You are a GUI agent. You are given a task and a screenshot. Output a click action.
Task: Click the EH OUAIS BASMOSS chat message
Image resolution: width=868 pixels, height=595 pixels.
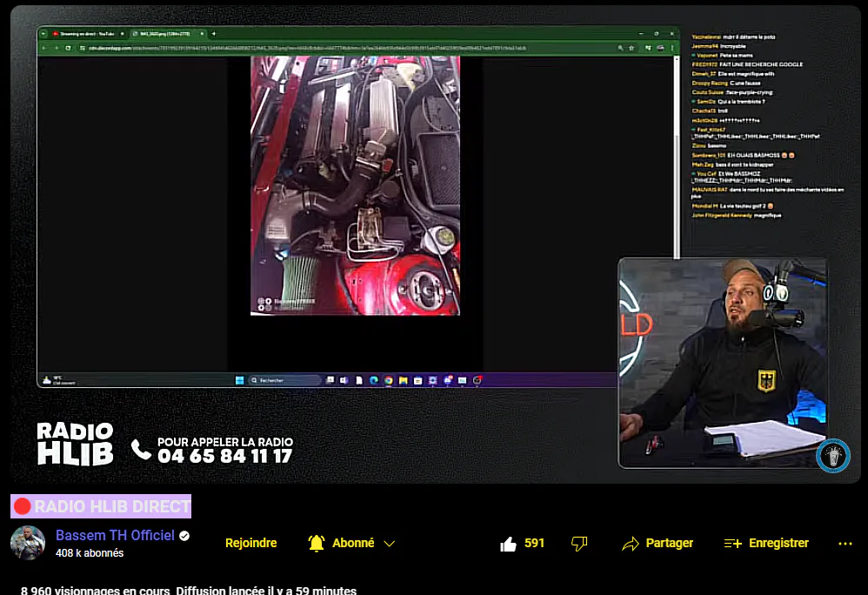[744, 156]
